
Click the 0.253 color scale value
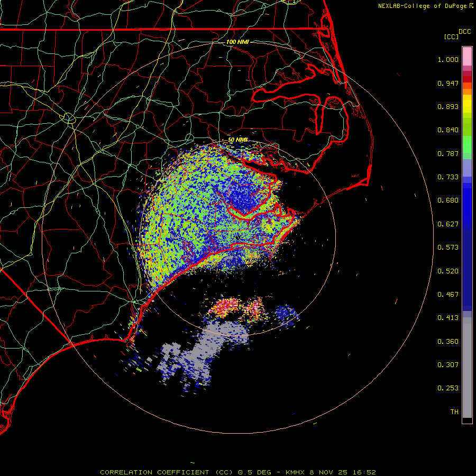coord(448,388)
